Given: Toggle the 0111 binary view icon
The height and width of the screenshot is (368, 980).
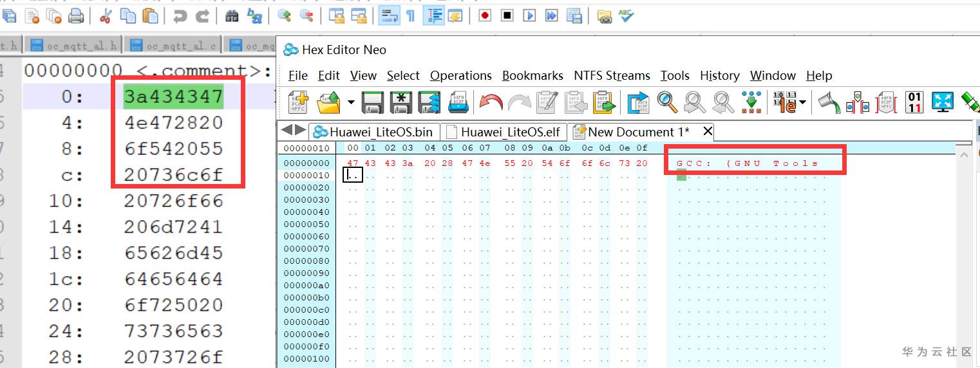Looking at the screenshot, I should 914,102.
